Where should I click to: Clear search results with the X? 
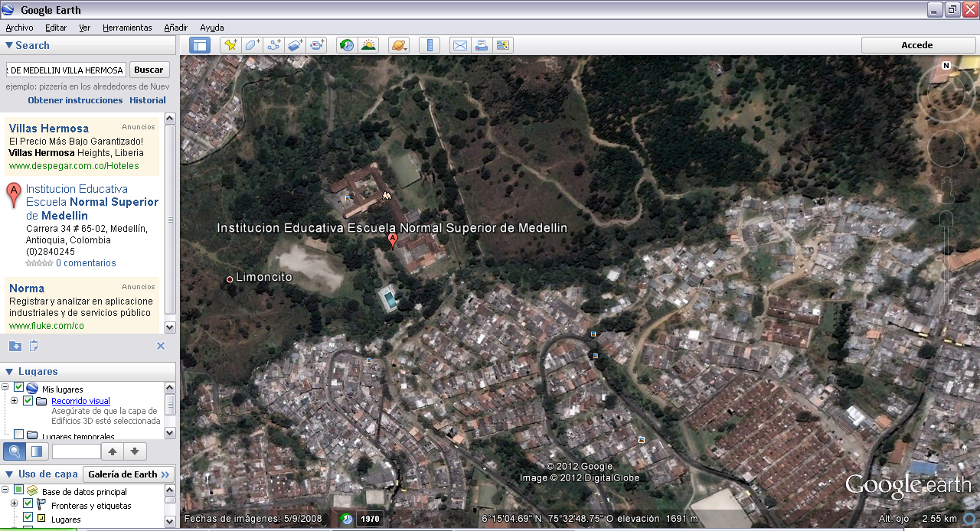point(161,346)
